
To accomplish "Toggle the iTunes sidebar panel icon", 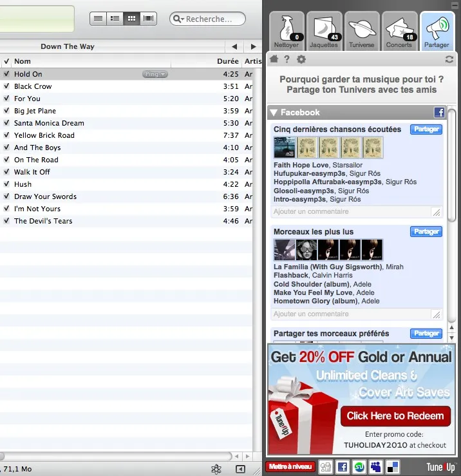I will 240,470.
